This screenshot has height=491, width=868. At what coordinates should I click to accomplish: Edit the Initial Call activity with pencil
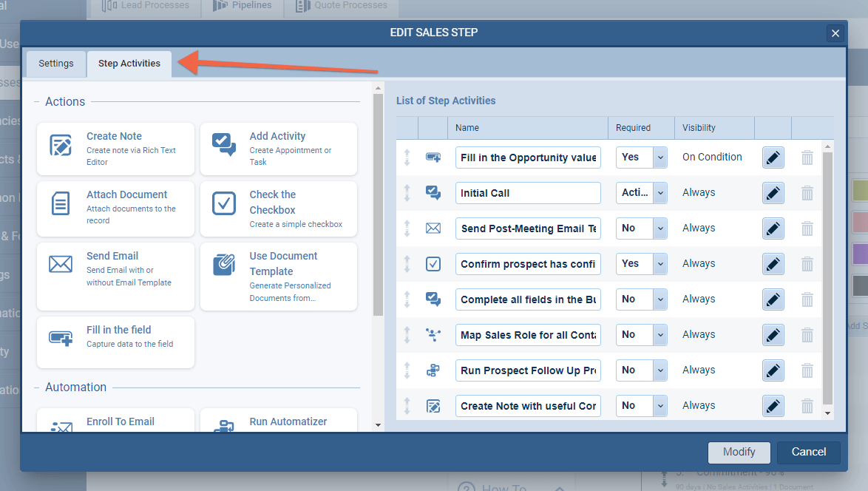pos(773,193)
